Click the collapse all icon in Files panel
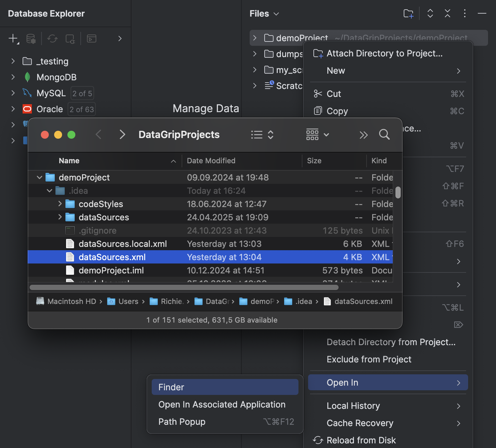The image size is (496, 448). 448,14
